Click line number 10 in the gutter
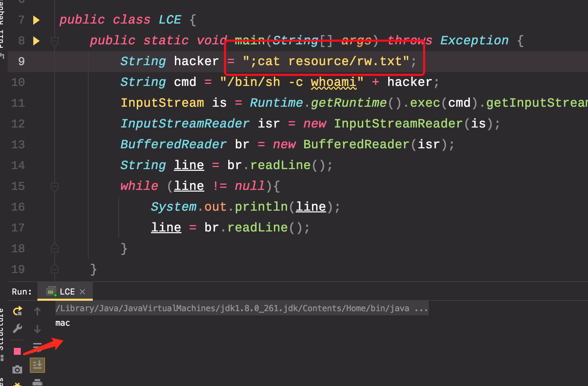Screen dimensions: 588x386 click(x=18, y=82)
